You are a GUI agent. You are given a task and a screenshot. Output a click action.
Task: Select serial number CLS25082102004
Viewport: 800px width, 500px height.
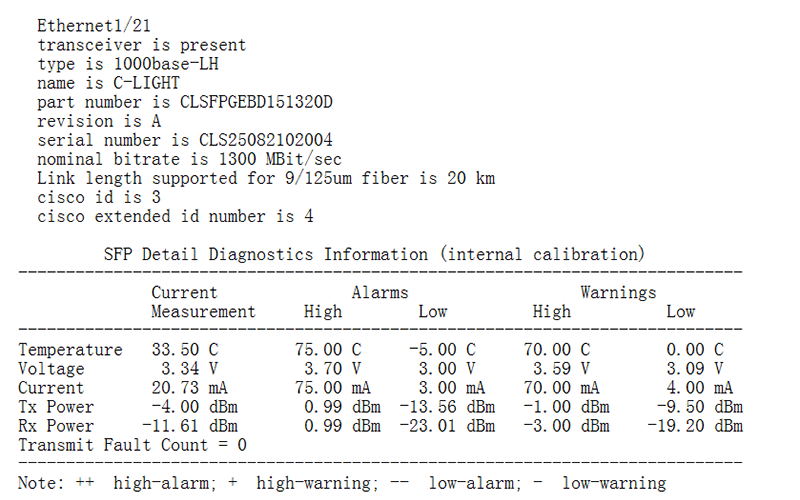pyautogui.click(x=255, y=140)
